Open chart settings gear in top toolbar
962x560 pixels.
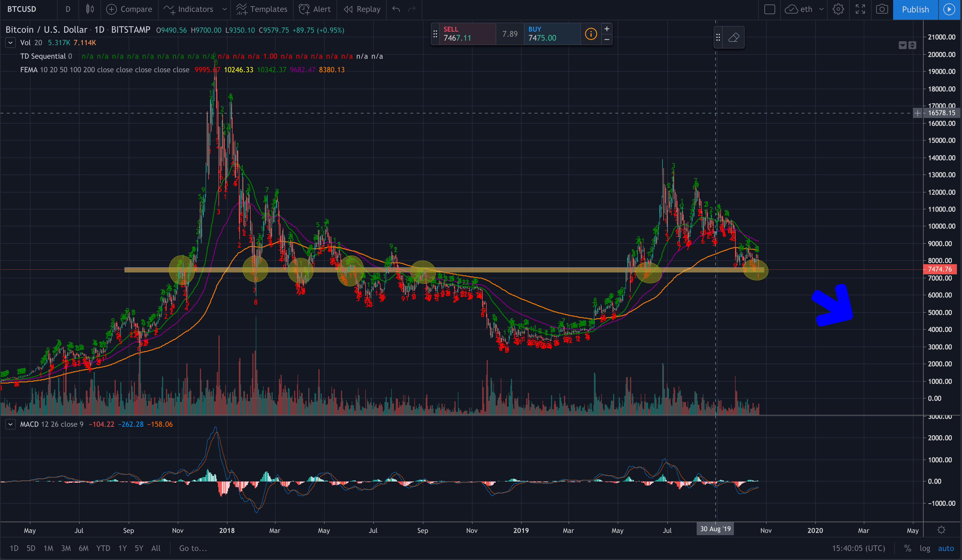(838, 9)
